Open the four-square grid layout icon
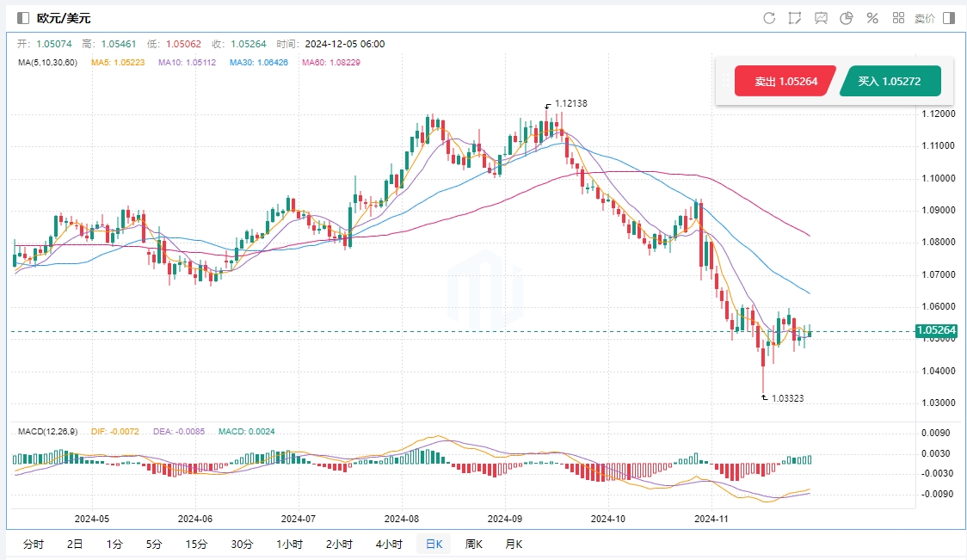The image size is (967, 560). point(898,18)
